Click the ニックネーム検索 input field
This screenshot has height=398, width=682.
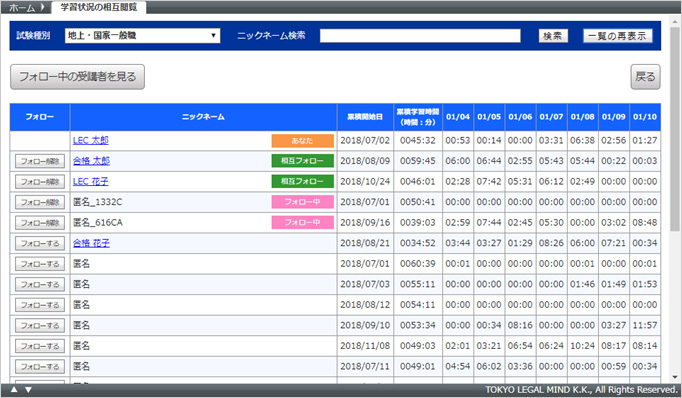pos(420,36)
